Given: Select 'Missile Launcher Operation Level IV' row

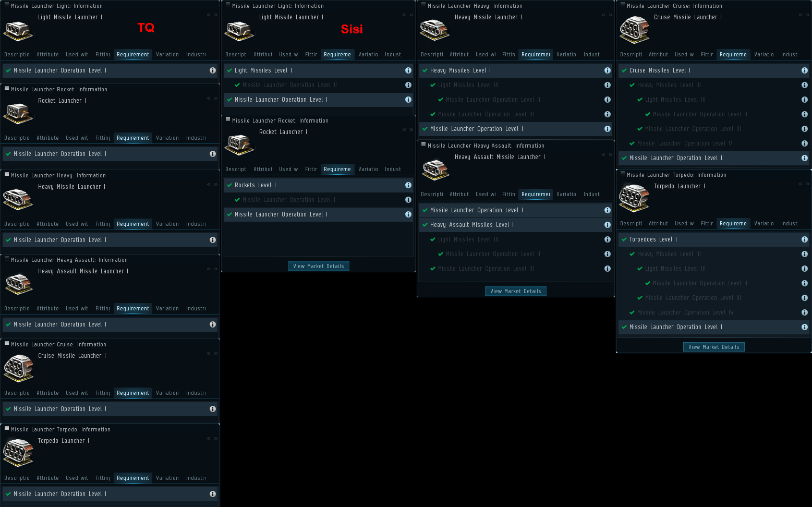Looking at the screenshot, I should 714,312.
